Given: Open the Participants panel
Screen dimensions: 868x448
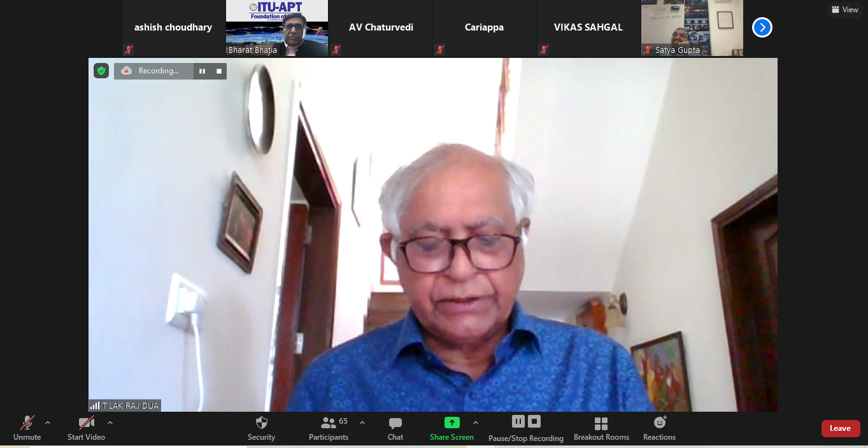Looking at the screenshot, I should (329, 428).
